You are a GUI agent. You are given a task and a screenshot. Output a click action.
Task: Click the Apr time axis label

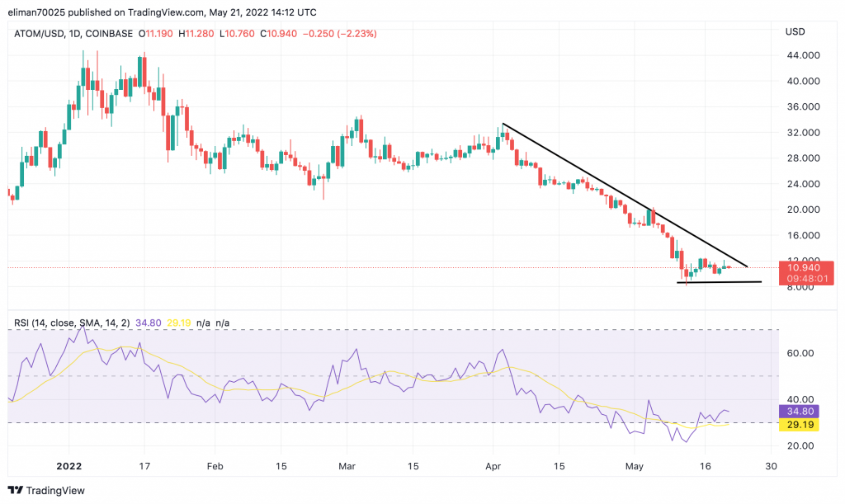pos(493,466)
